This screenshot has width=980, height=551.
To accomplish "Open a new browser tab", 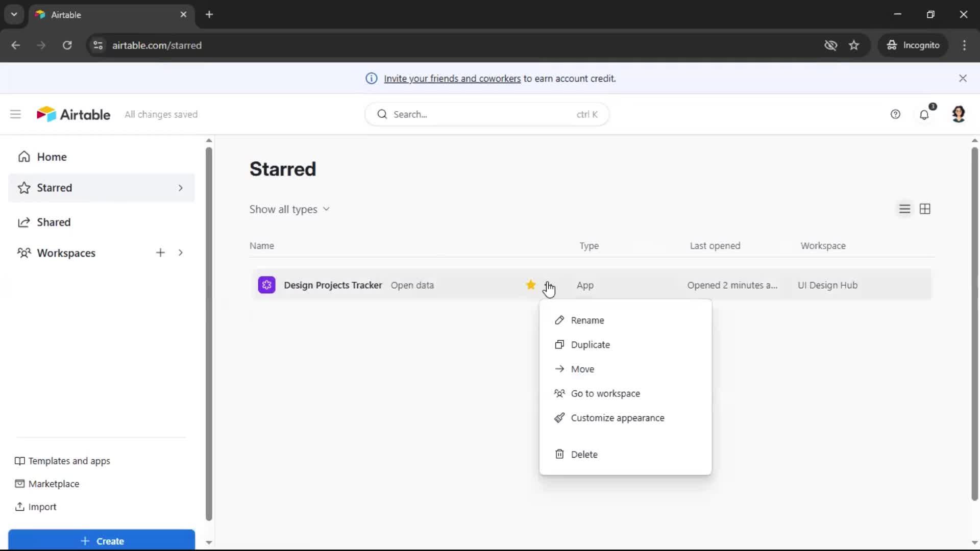I will 209,14.
